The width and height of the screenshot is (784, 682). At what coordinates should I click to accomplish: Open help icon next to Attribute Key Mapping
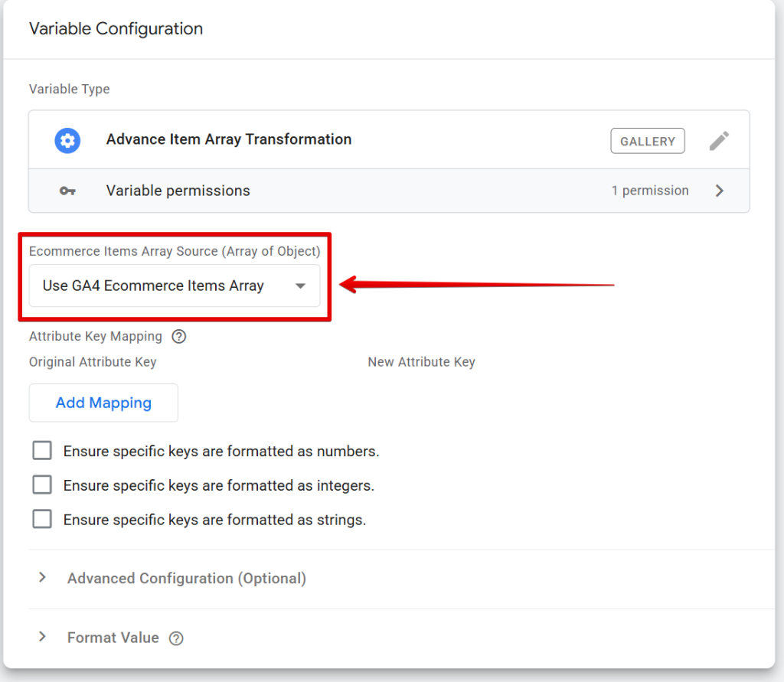click(179, 337)
